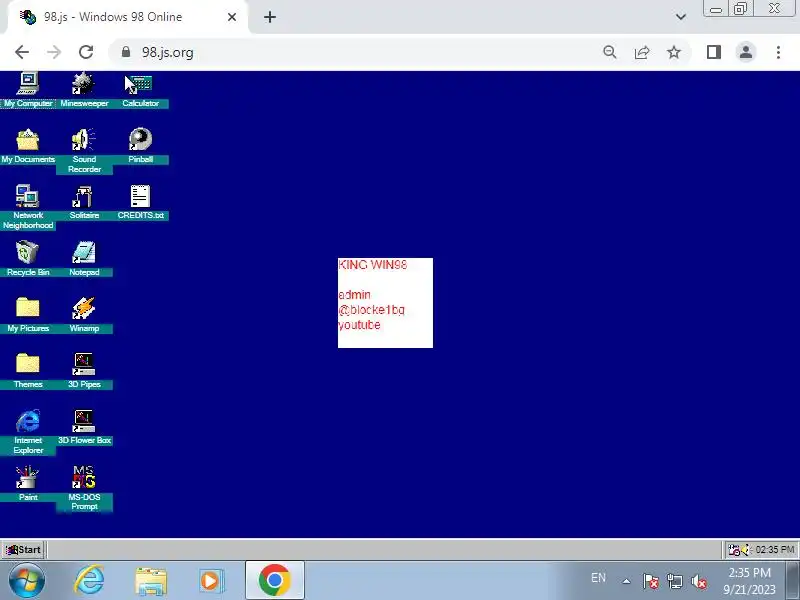Open the network status tray icon
The width and height of the screenshot is (800, 600).
tap(674, 581)
